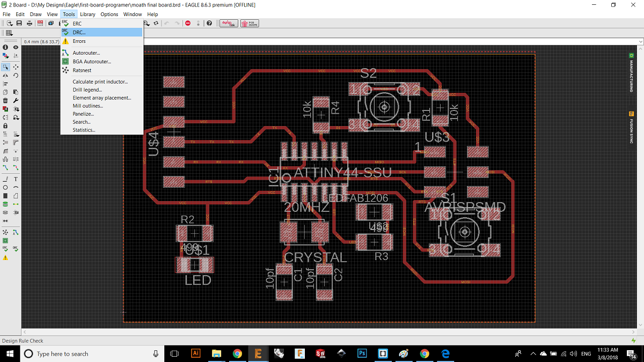Screen dimensions: 644x362
Task: Open Help via question mark icon
Action: [x=209, y=24]
